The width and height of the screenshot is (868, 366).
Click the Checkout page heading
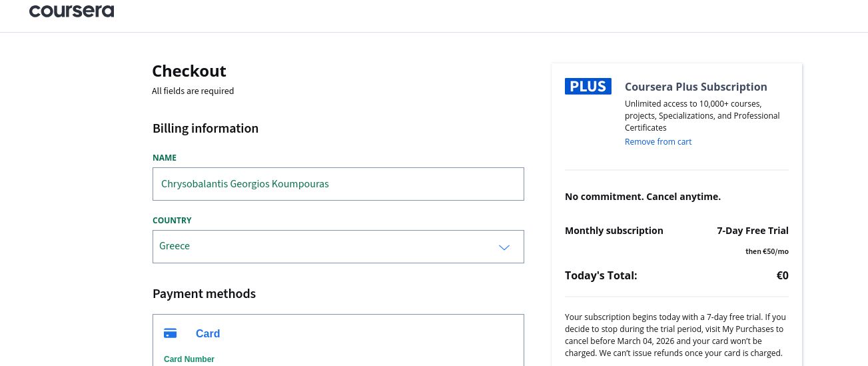click(189, 71)
